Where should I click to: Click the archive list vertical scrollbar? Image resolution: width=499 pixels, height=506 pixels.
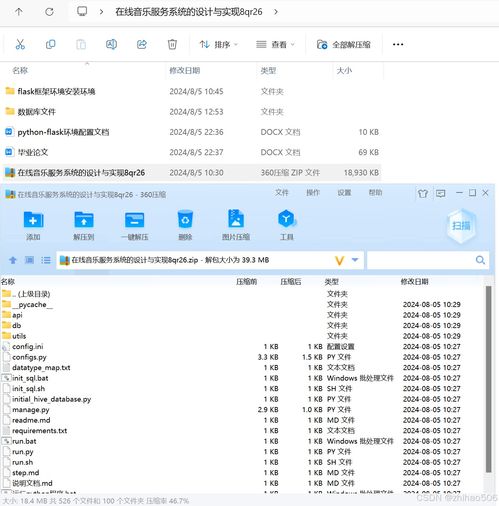(x=488, y=379)
